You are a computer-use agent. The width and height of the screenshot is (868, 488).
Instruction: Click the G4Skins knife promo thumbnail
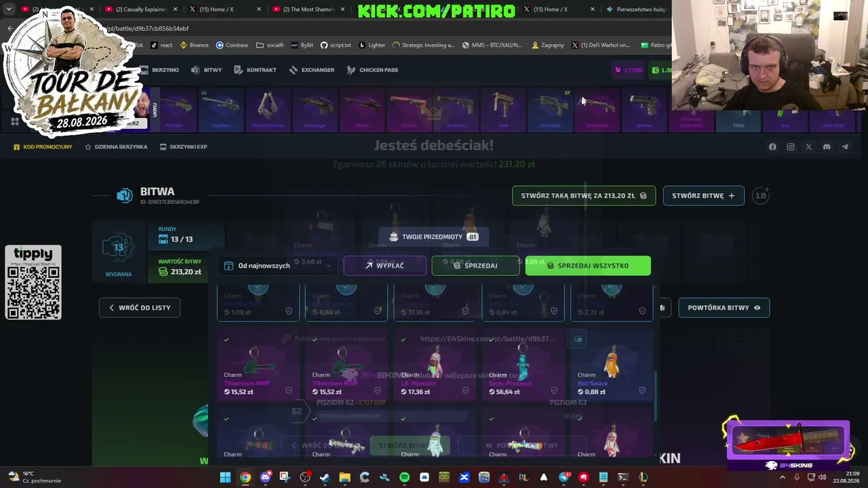(788, 441)
